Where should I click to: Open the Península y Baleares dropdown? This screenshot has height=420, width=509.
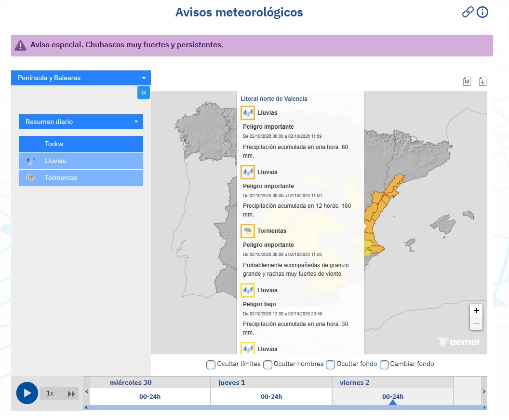pos(81,78)
